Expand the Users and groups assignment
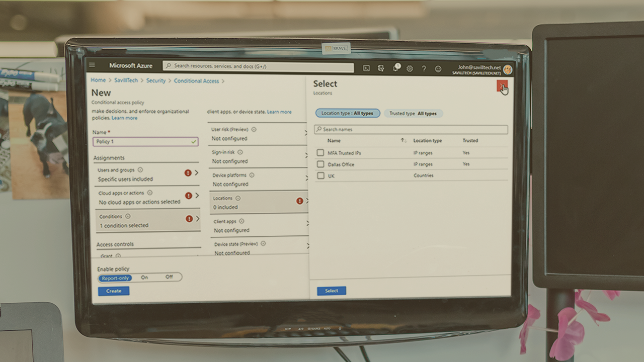 pyautogui.click(x=146, y=174)
